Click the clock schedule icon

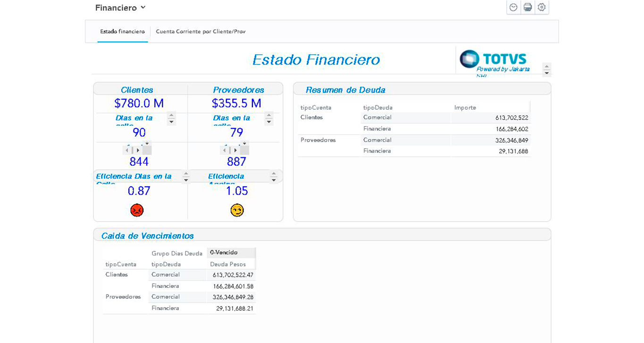tap(513, 8)
